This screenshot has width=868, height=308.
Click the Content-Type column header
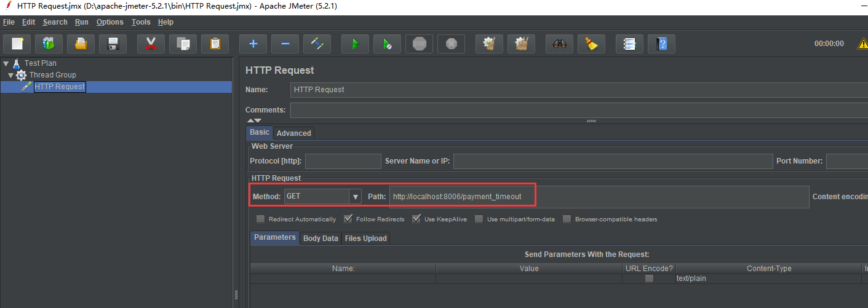769,268
